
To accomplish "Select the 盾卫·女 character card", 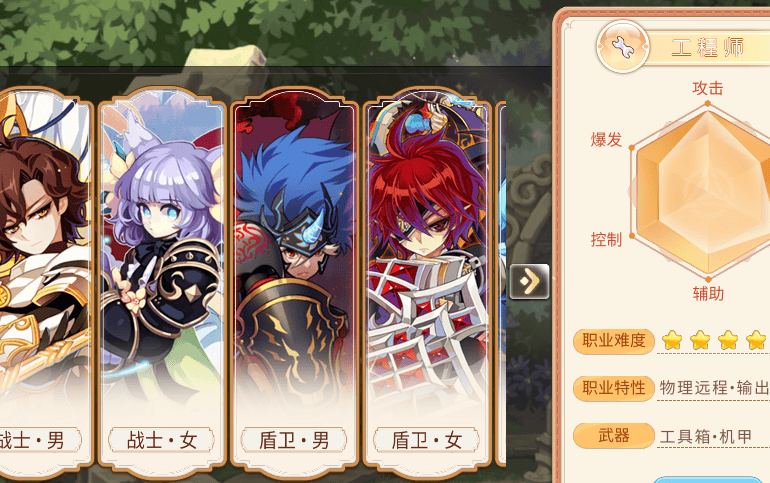I will point(427,284).
